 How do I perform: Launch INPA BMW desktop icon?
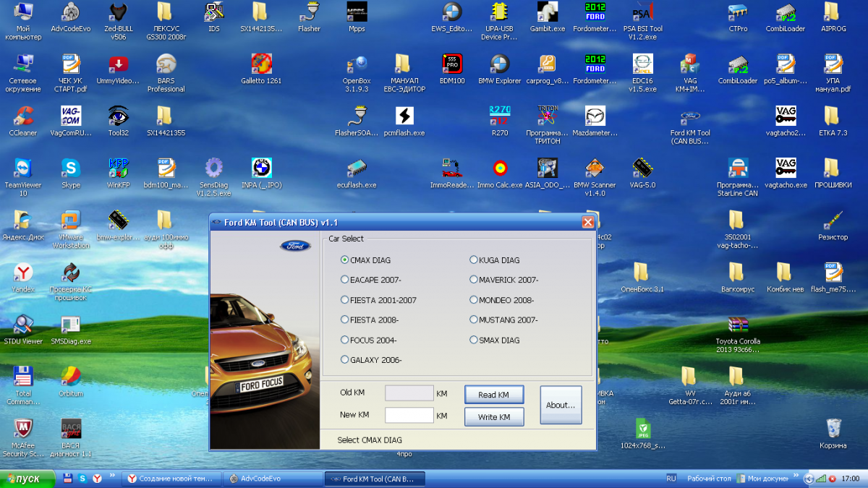(261, 174)
